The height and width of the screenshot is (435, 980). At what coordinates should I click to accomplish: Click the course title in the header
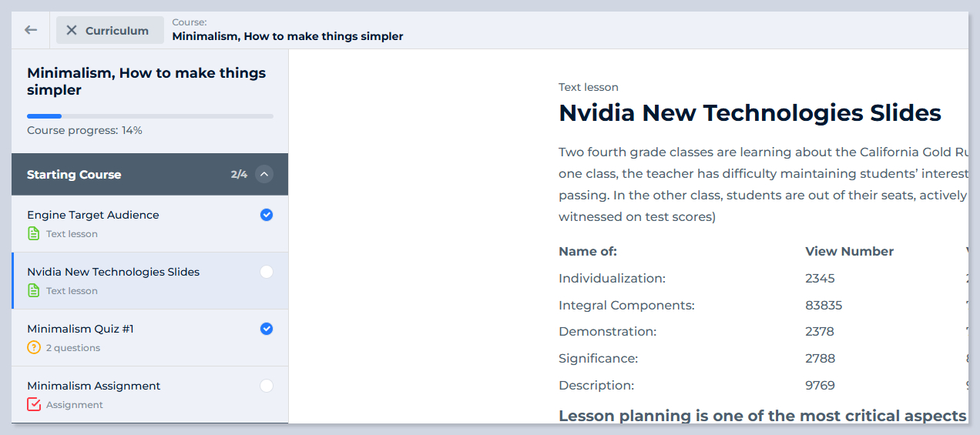click(x=287, y=36)
